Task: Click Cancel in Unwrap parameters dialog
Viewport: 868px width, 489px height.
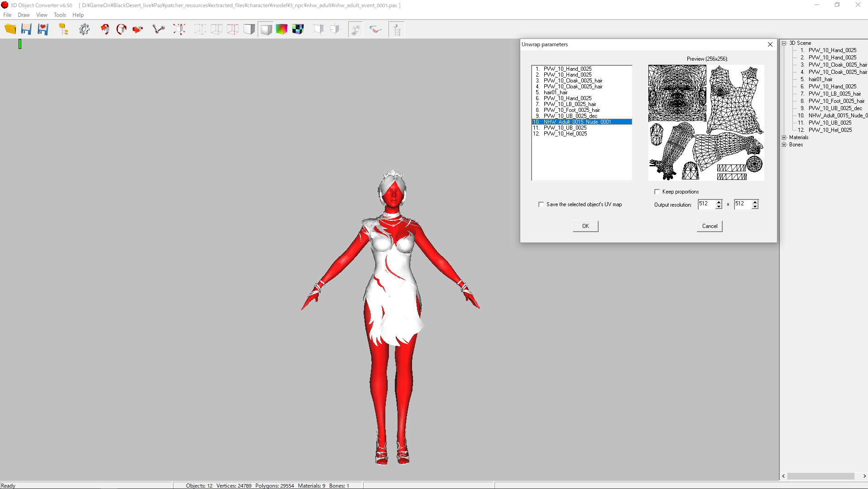Action: tap(709, 226)
